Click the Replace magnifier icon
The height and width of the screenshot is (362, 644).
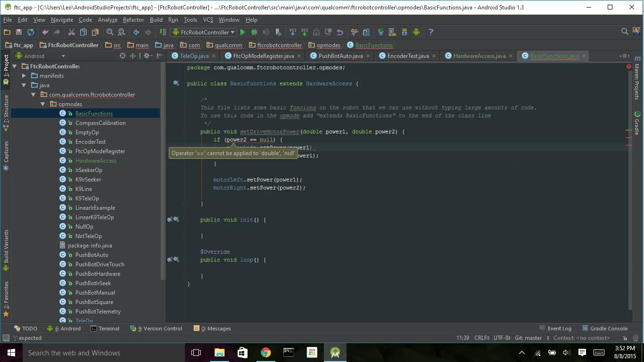[122, 32]
